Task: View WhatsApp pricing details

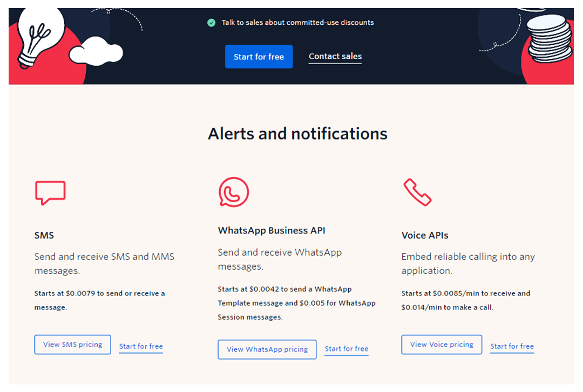Action: click(267, 349)
